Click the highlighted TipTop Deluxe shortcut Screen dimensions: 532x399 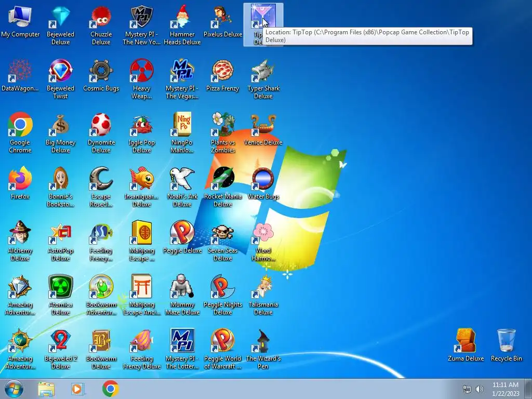(263, 24)
